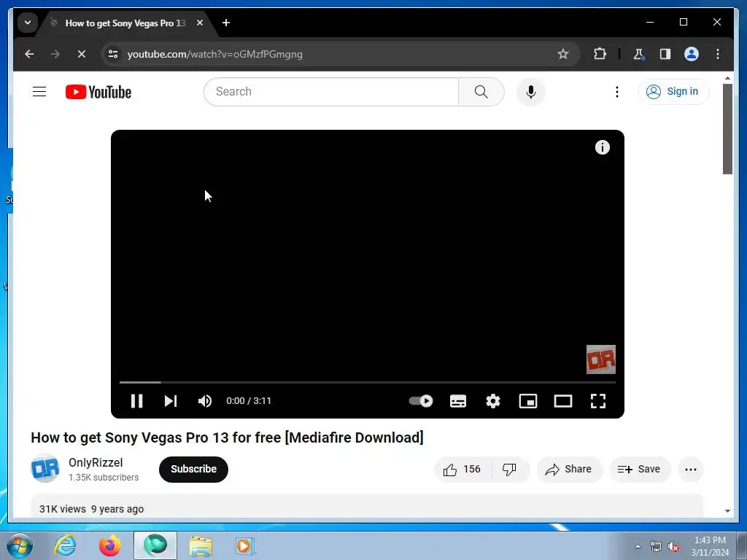
Task: Close the Sony Vegas Pro tab
Action: point(200,23)
